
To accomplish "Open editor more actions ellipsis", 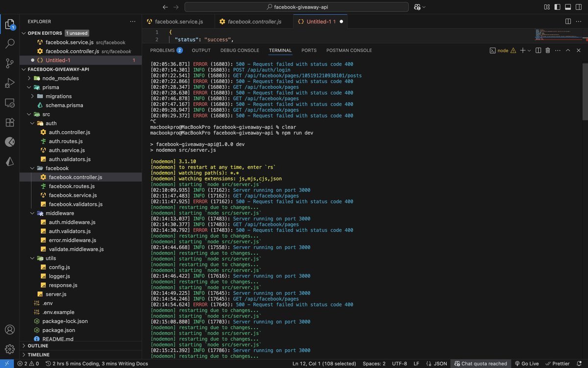I will pyautogui.click(x=579, y=22).
